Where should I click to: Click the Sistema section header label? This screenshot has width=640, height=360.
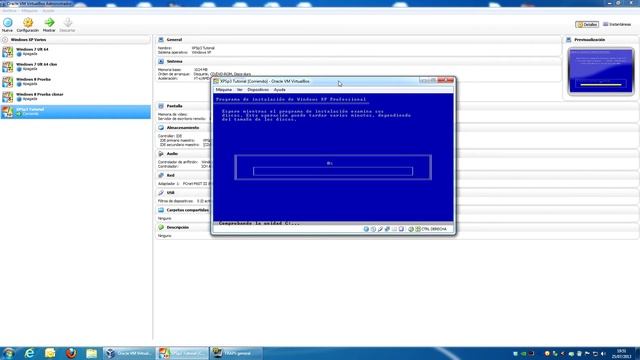175,61
